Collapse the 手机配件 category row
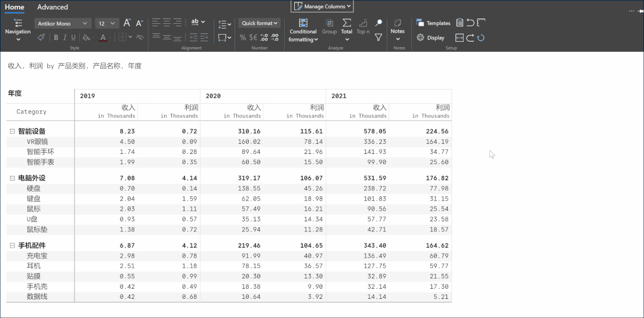Screen dimensions: 644x318 (x=13, y=245)
